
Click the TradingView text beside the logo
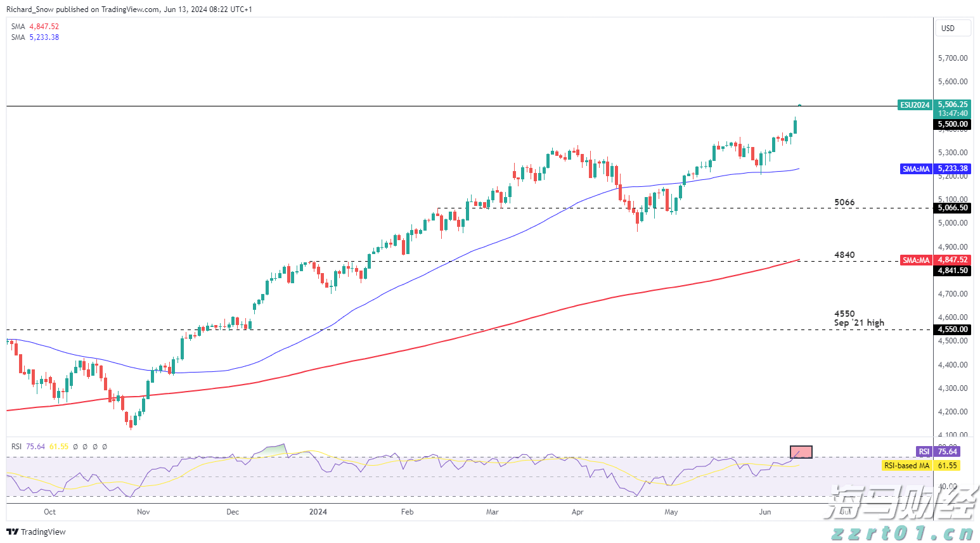coord(43,532)
